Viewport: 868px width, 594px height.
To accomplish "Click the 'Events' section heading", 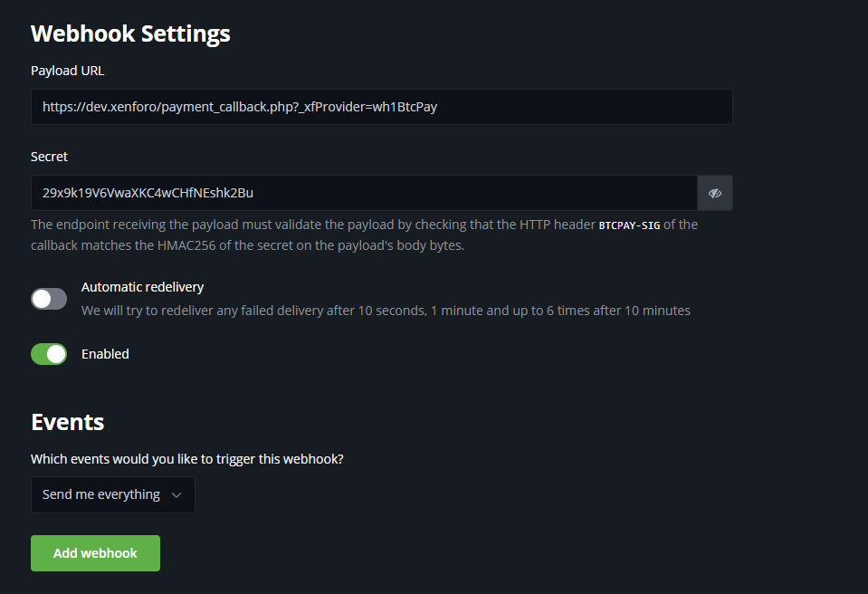I will pyautogui.click(x=67, y=422).
